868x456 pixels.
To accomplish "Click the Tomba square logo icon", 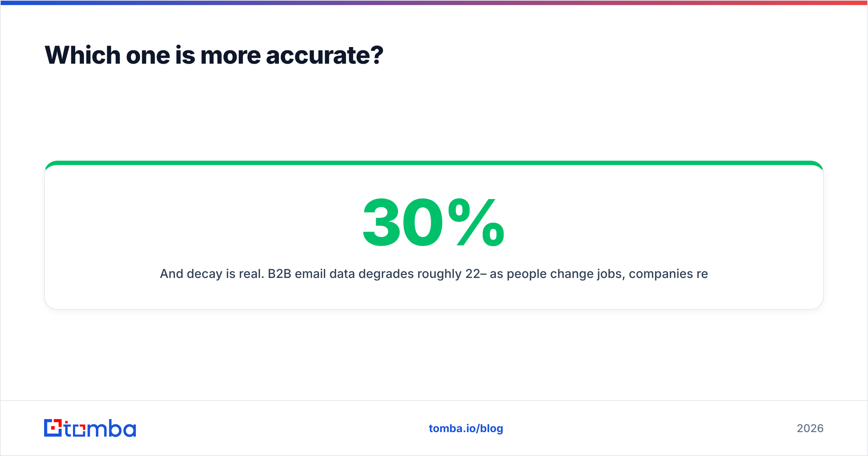I will click(53, 428).
